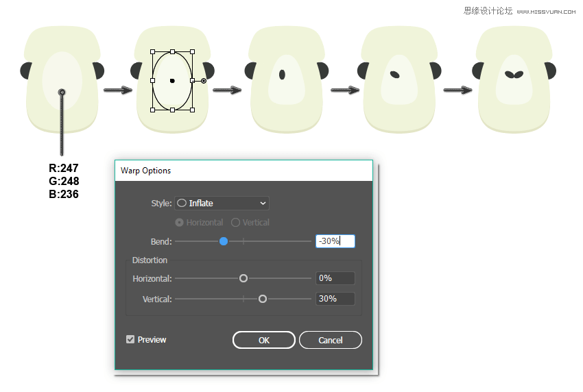Click the blue Bend slider handle
This screenshot has width=583, height=392.
pyautogui.click(x=224, y=241)
